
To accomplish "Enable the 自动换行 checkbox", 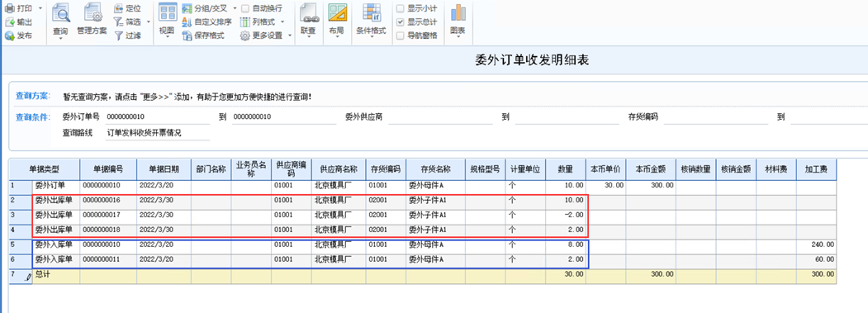I will pos(244,8).
